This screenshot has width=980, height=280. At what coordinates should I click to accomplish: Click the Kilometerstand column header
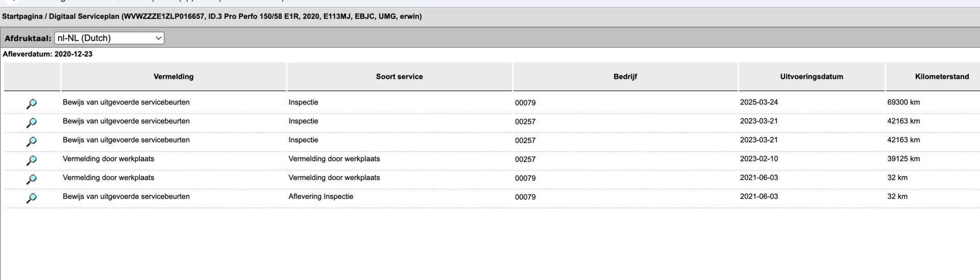pyautogui.click(x=941, y=77)
